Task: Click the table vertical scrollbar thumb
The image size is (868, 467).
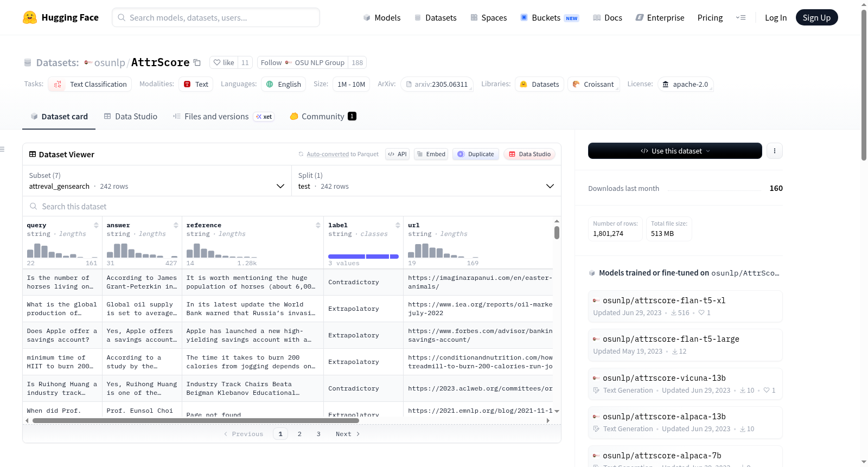Action: pos(557,233)
